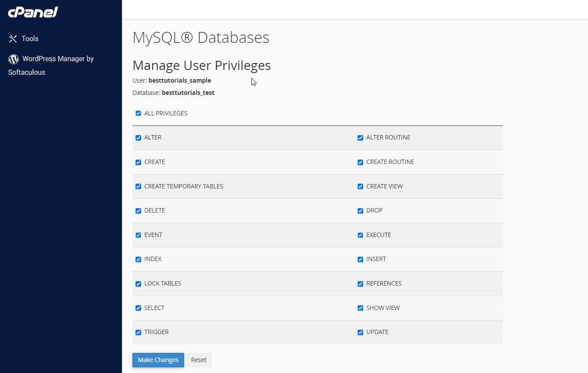
Task: Disable the UPDATE privilege
Action: click(360, 332)
